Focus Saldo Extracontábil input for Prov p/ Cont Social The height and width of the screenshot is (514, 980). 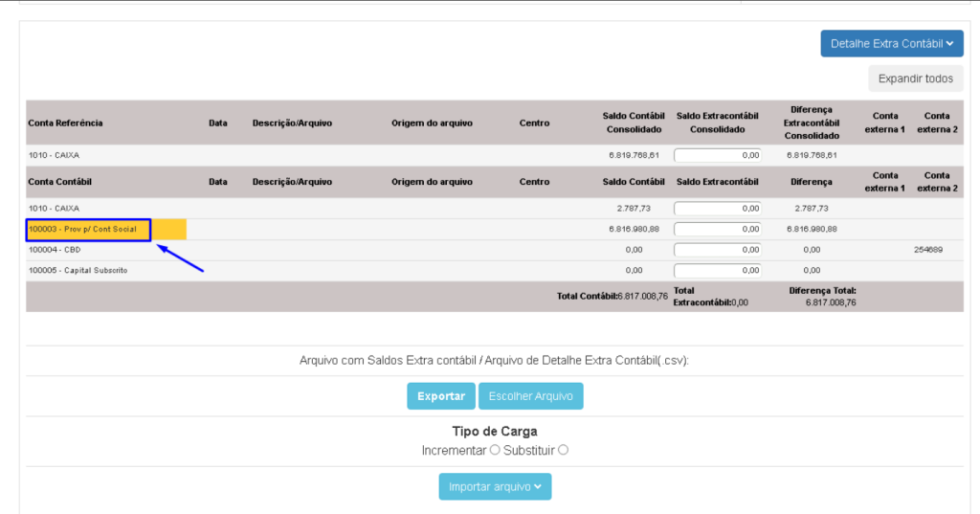(x=717, y=229)
